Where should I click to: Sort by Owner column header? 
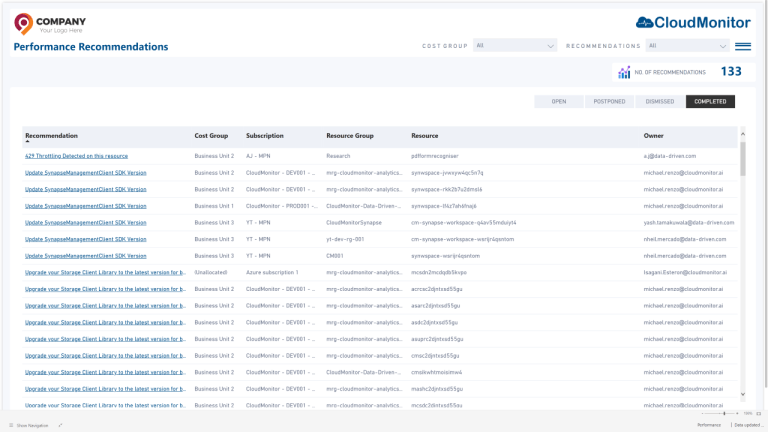653,136
